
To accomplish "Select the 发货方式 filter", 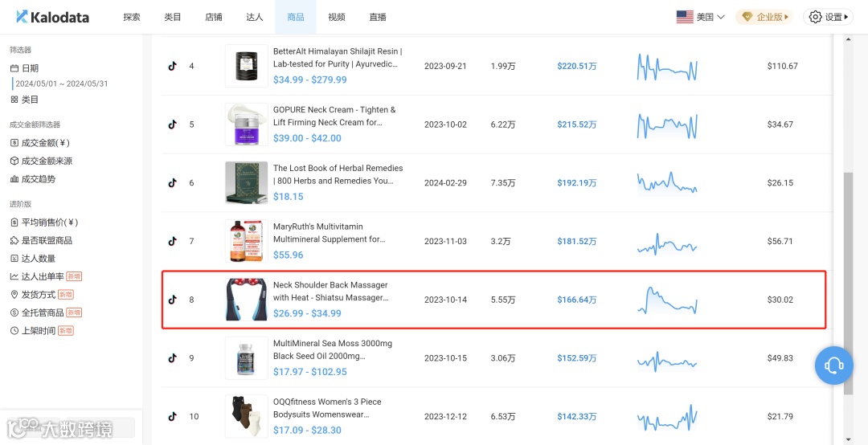I will tap(42, 295).
